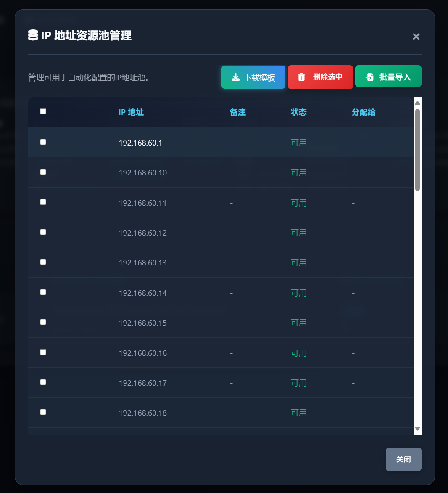
Task: Click the 可用 status of 192.168.60.14
Action: coord(298,293)
